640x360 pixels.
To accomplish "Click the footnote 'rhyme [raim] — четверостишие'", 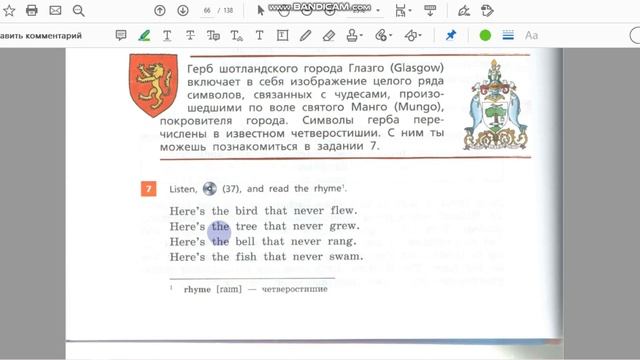I will 256,289.
